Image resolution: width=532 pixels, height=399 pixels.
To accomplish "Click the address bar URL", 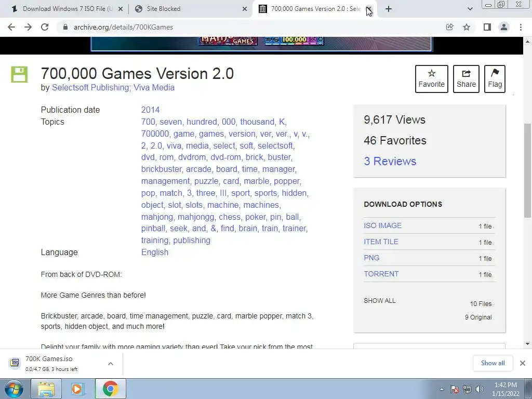I will tap(123, 27).
